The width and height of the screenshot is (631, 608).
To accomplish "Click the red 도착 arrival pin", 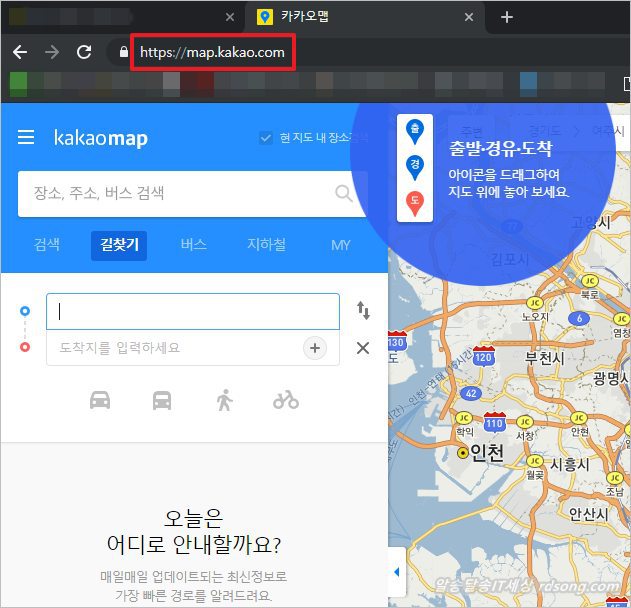I will (414, 203).
